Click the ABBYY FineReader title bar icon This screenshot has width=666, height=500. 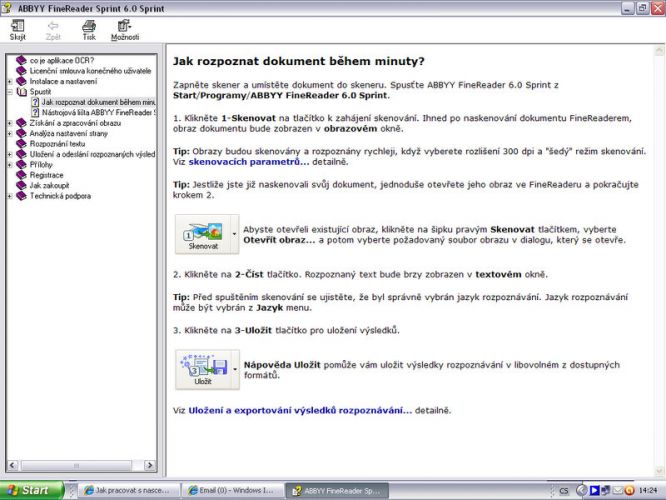tap(6, 8)
